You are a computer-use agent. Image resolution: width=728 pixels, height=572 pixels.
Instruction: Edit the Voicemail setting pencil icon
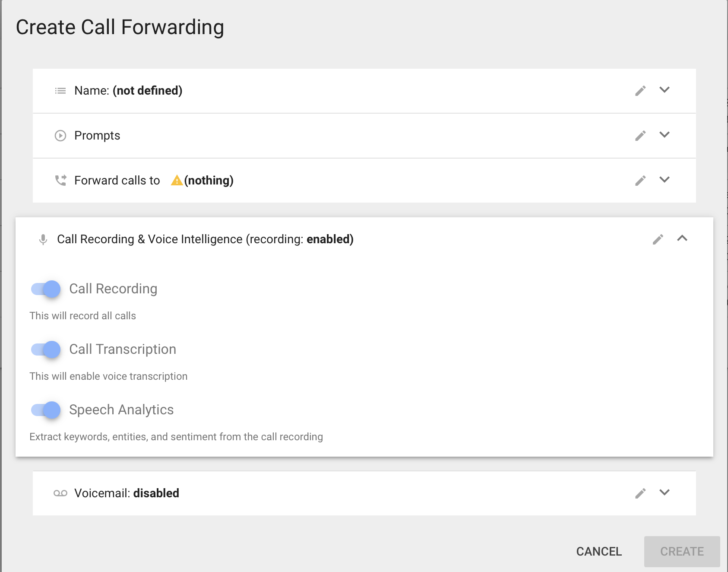tap(640, 493)
